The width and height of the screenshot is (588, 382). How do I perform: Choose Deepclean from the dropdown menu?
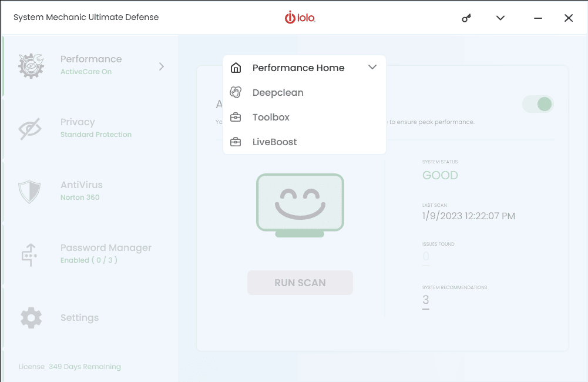point(278,93)
